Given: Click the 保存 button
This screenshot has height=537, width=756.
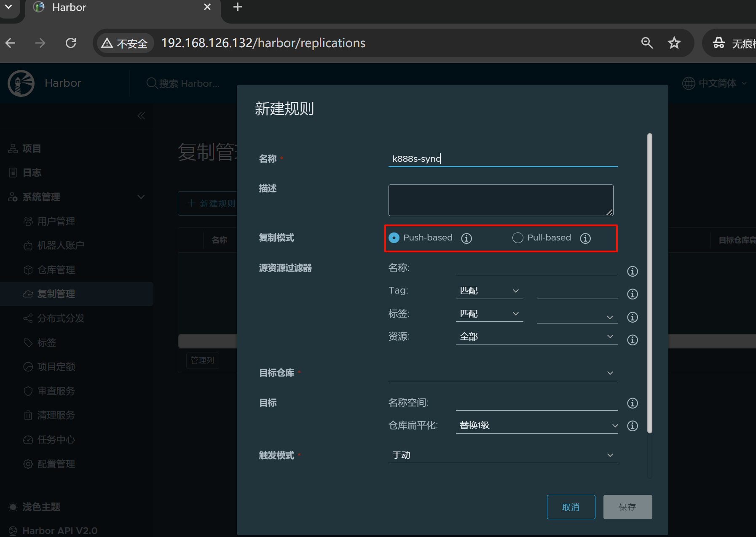Looking at the screenshot, I should tap(627, 507).
